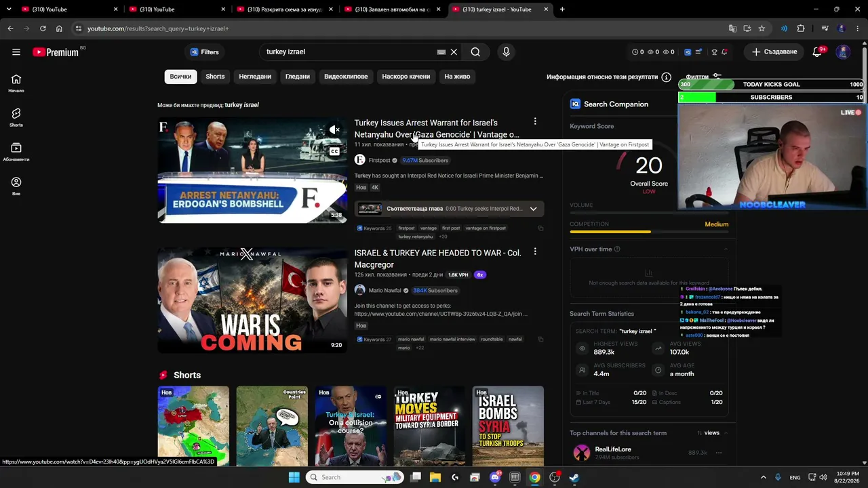The width and height of the screenshot is (868, 488).
Task: Open more options for Mario Nawfal video
Action: click(535, 251)
